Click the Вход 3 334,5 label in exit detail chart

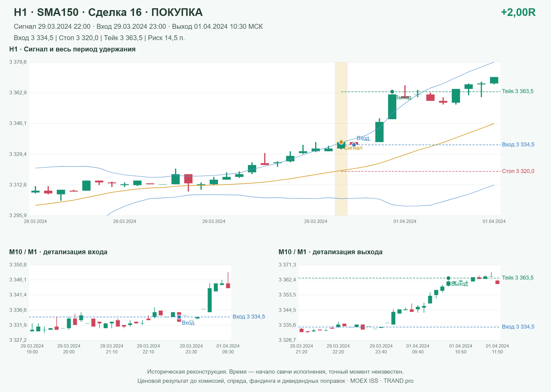click(518, 327)
